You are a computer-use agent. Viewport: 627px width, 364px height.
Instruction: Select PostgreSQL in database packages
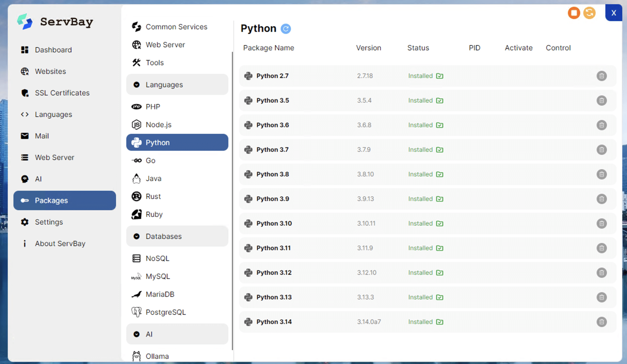click(166, 312)
